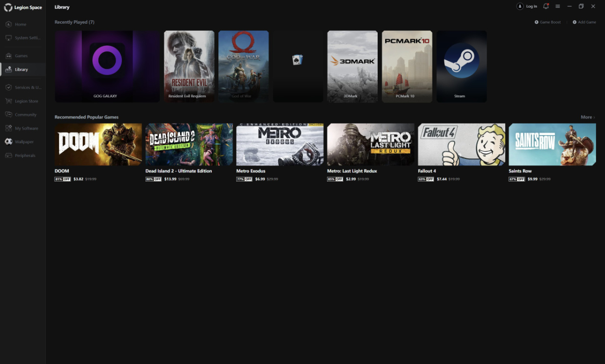Screen dimensions: 605x364
Task: Open the 3DMark tile
Action: [352, 67]
